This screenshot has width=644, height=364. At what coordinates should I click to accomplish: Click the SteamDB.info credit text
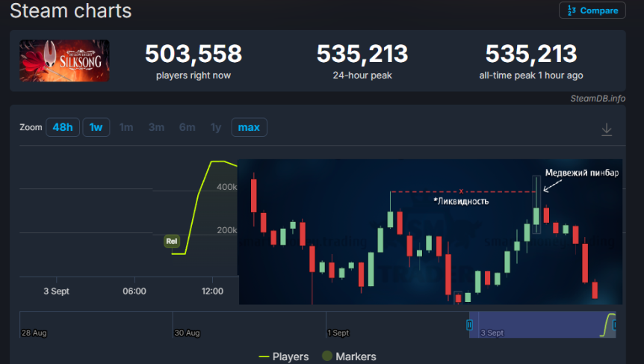(x=597, y=99)
